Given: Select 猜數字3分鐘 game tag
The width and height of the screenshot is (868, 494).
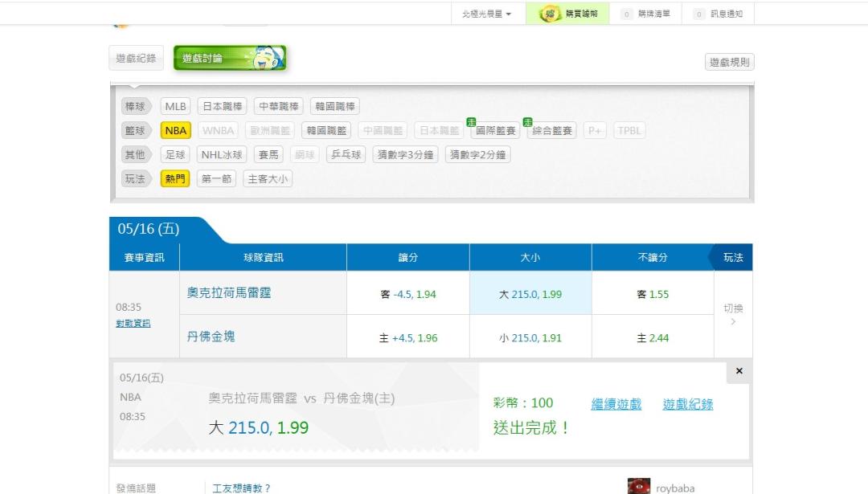Looking at the screenshot, I should click(x=406, y=155).
